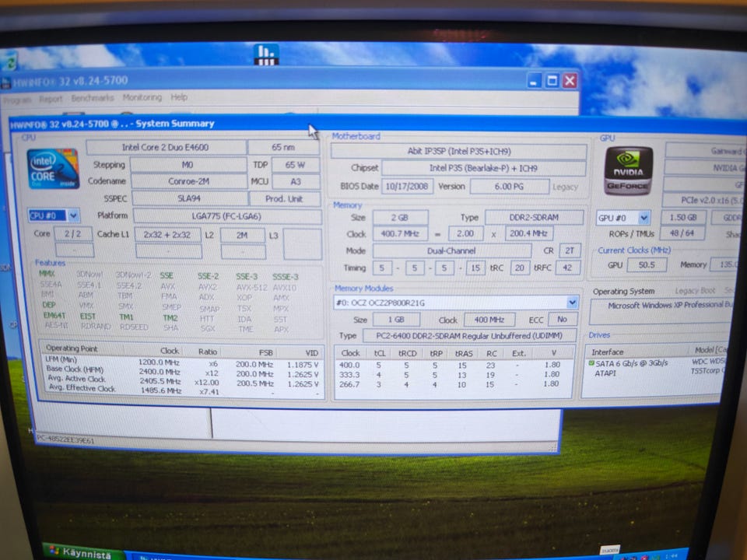Click the EM64T feature label

click(54, 315)
